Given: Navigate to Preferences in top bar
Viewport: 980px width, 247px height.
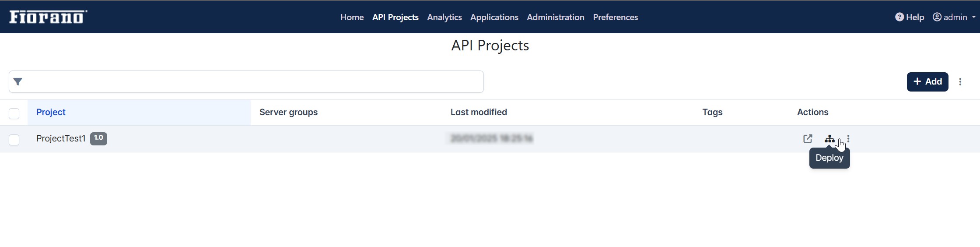Looking at the screenshot, I should coord(616,17).
